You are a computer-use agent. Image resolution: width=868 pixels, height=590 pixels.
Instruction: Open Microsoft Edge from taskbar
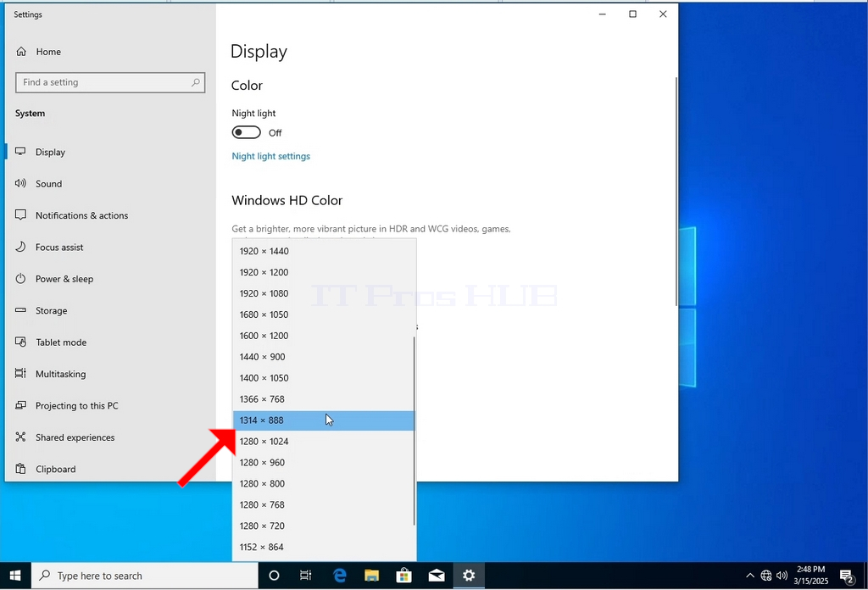coord(339,576)
